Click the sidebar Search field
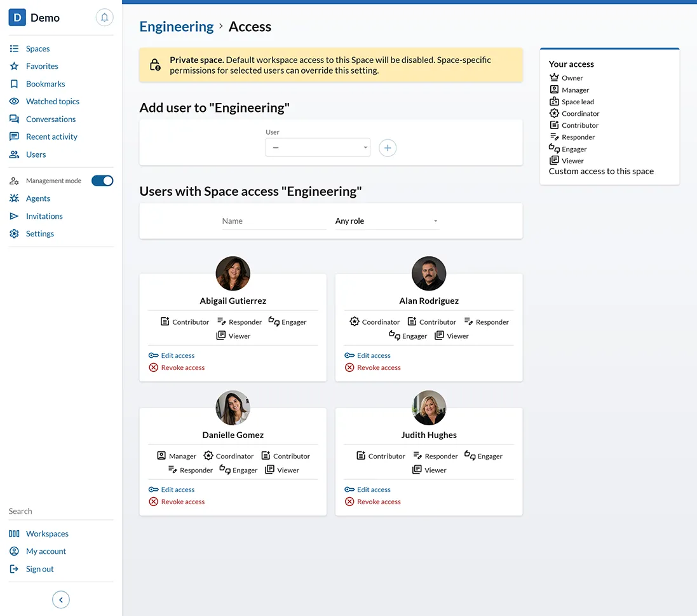The image size is (697, 616). coord(61,512)
